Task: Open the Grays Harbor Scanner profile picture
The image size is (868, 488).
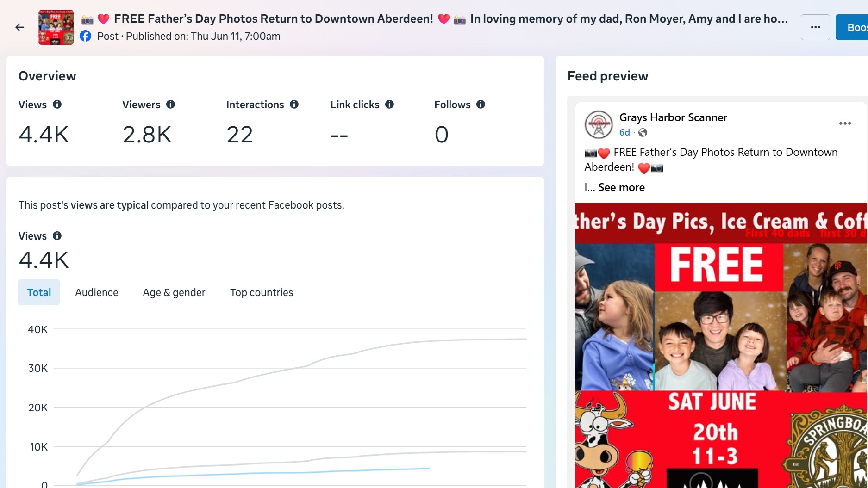Action: pos(599,124)
